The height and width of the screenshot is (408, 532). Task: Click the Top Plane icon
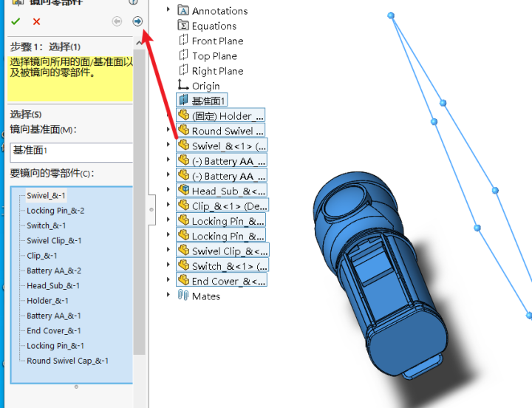point(183,55)
